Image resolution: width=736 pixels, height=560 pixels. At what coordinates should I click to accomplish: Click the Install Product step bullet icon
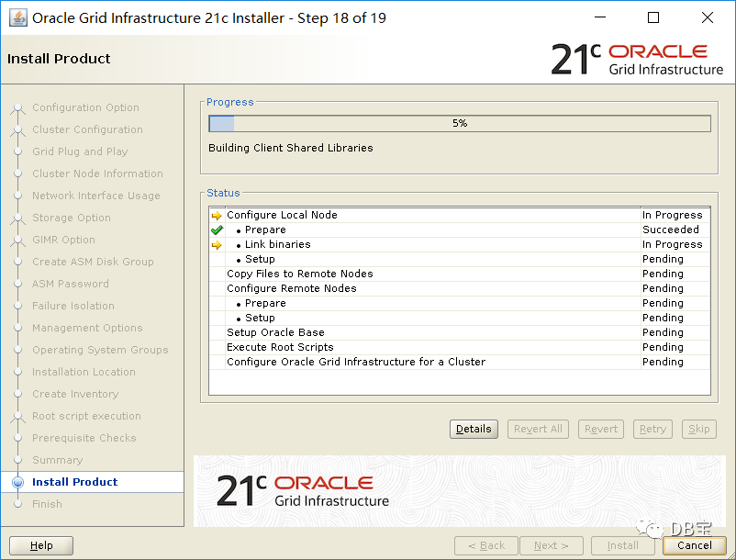[17, 482]
